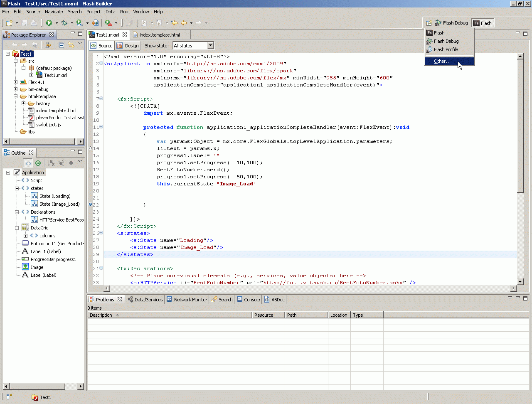Click the Export Release Build icon
This screenshot has width=532, height=404.
[95, 23]
